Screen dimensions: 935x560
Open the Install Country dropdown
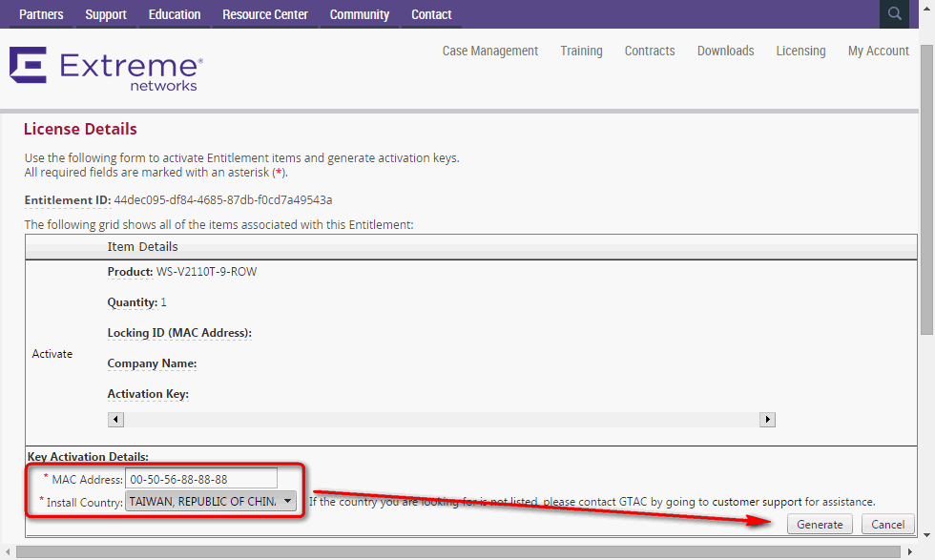pyautogui.click(x=211, y=502)
